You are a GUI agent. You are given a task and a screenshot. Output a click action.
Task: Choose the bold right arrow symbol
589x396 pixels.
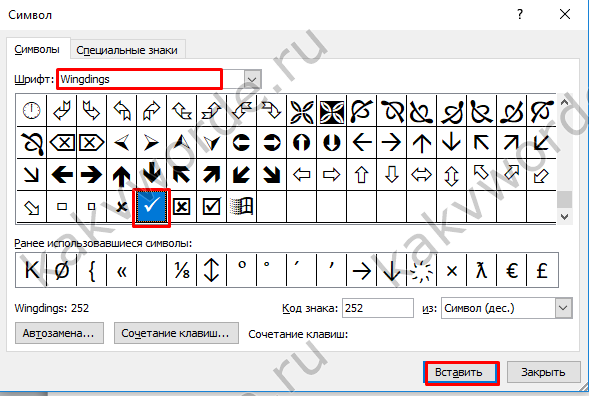(x=91, y=175)
